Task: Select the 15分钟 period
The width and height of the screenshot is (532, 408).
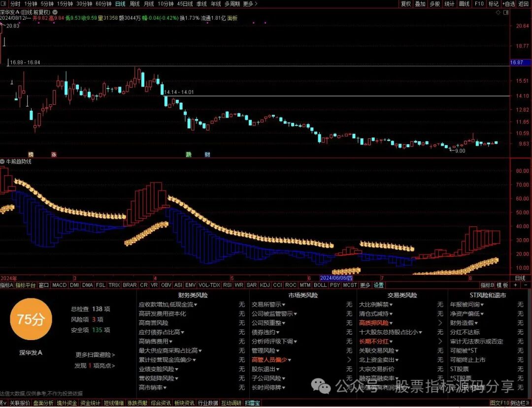Action: coord(65,4)
